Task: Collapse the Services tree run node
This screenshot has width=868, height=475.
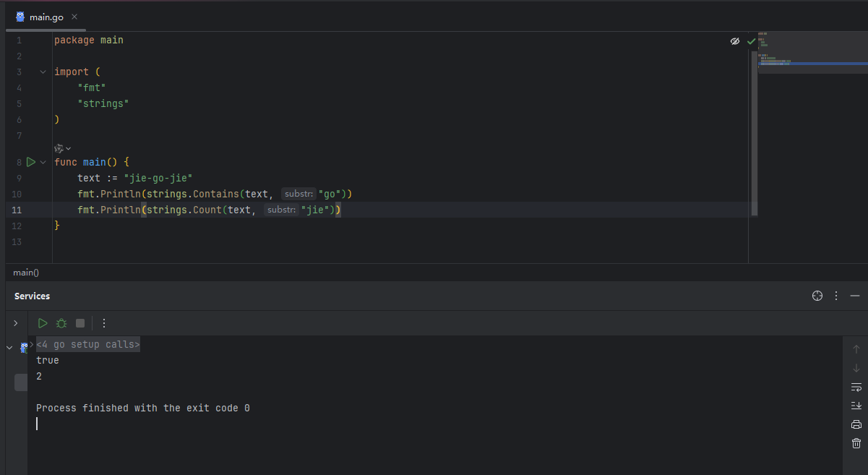Action: click(9, 348)
